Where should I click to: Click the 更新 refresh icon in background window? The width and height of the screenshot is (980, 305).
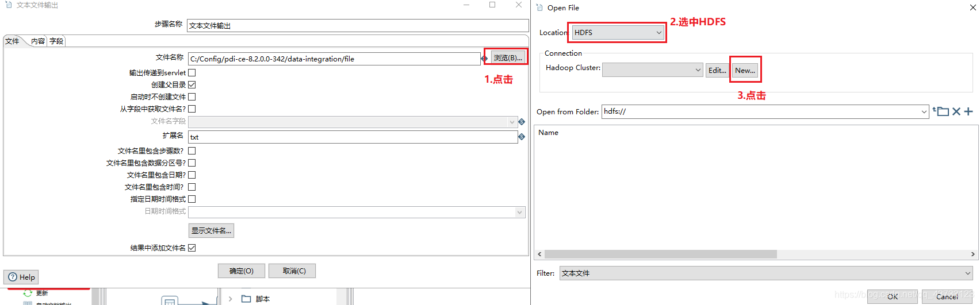coord(28,294)
